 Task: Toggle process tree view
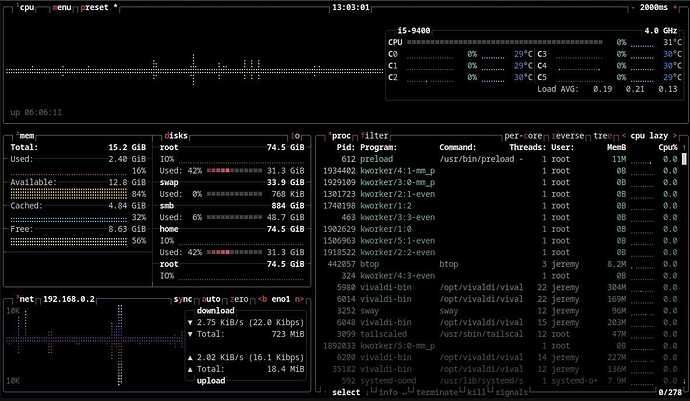pos(602,136)
